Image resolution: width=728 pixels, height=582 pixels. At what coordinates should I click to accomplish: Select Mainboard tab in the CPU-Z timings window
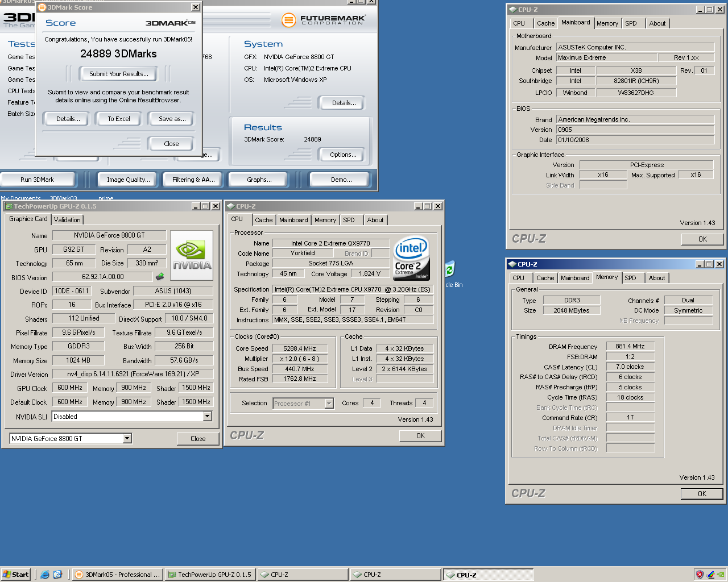(575, 278)
